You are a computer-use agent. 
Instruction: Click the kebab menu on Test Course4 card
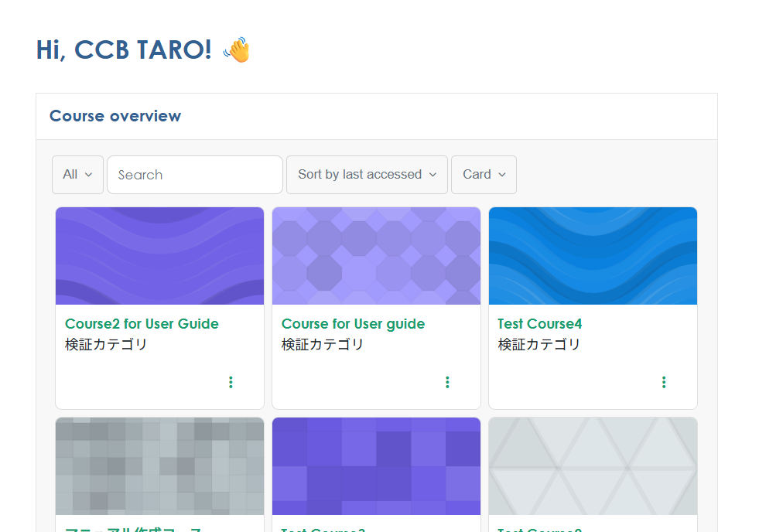tap(664, 382)
